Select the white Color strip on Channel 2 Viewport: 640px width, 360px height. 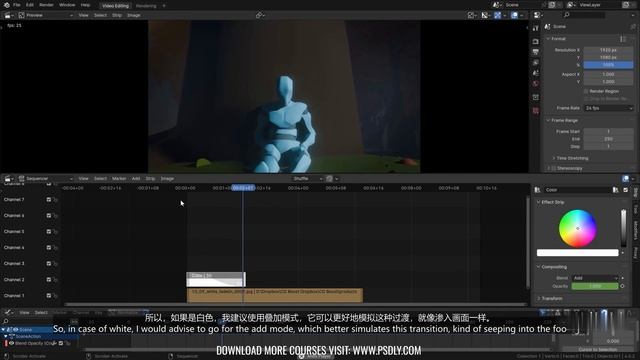pyautogui.click(x=216, y=280)
